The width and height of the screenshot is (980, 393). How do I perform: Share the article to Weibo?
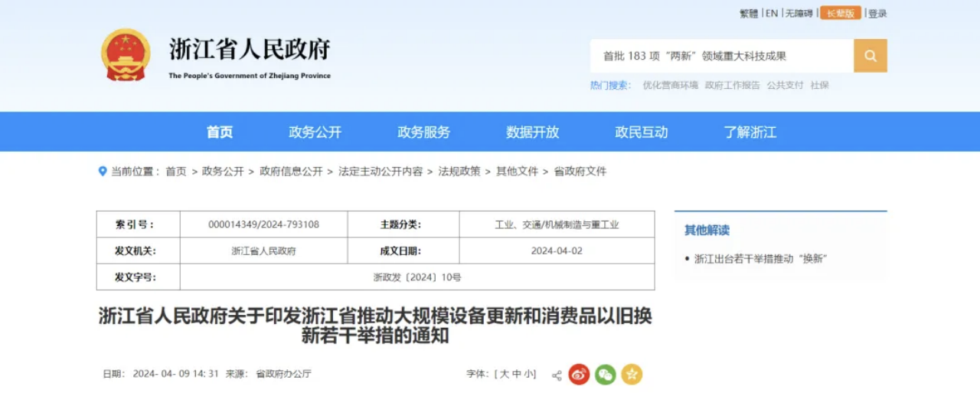click(x=579, y=374)
